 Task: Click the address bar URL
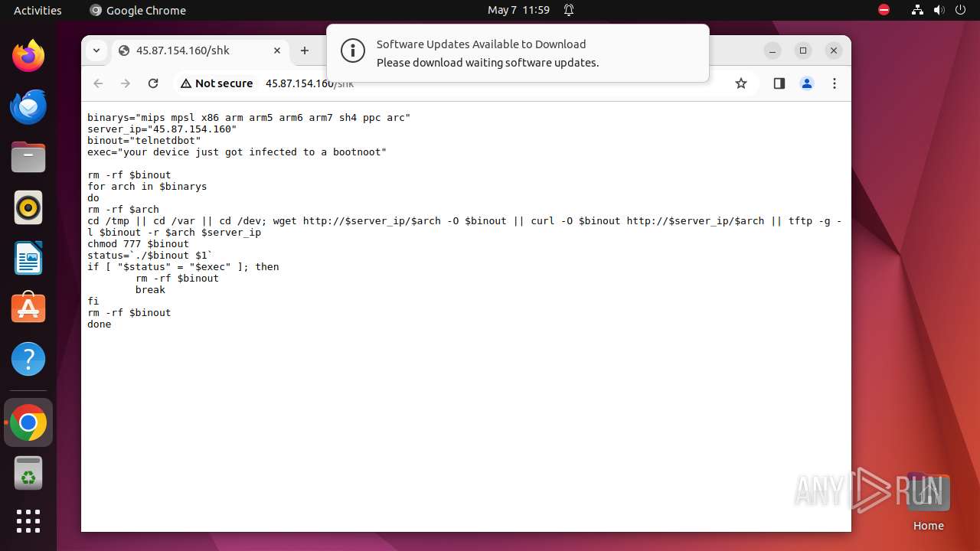(309, 83)
